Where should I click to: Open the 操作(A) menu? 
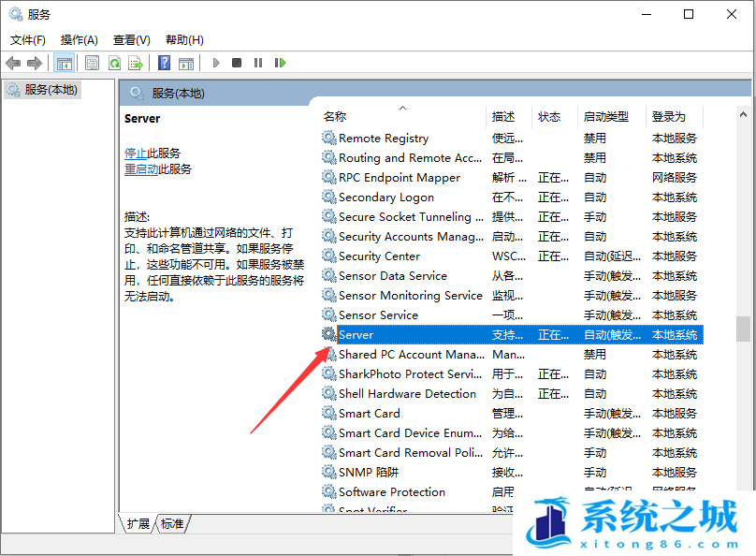pos(80,40)
